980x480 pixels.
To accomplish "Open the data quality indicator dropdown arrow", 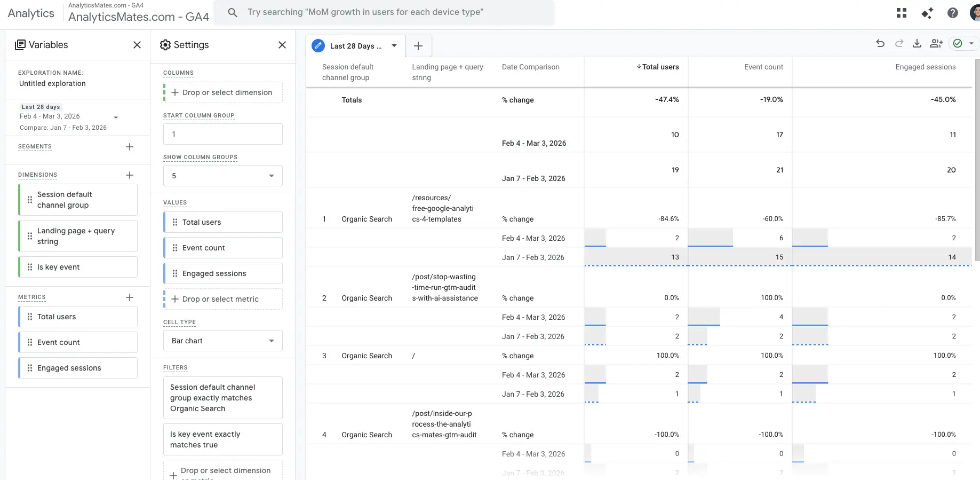I will 971,43.
